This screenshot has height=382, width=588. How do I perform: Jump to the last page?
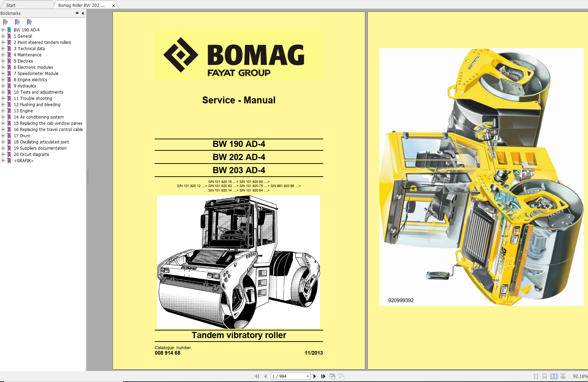(323, 376)
